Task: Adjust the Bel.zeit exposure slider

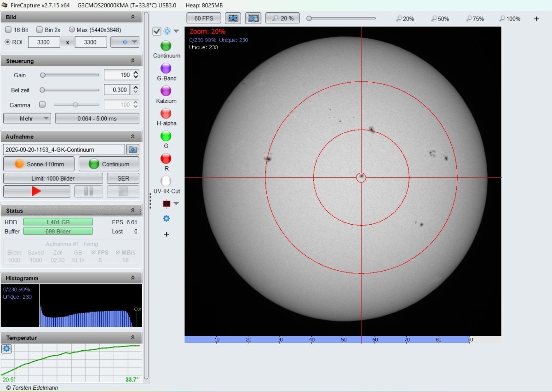Action: click(69, 90)
